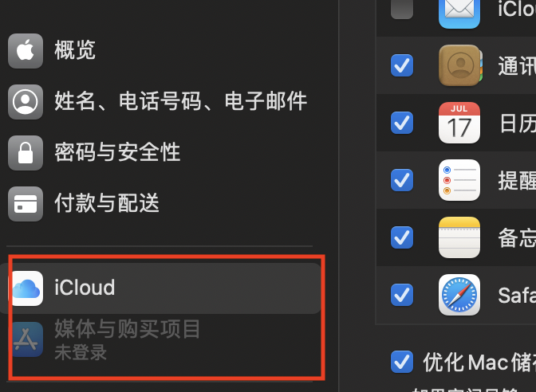
Task: Click the iCloud Mail envelope icon
Action: coord(459,12)
